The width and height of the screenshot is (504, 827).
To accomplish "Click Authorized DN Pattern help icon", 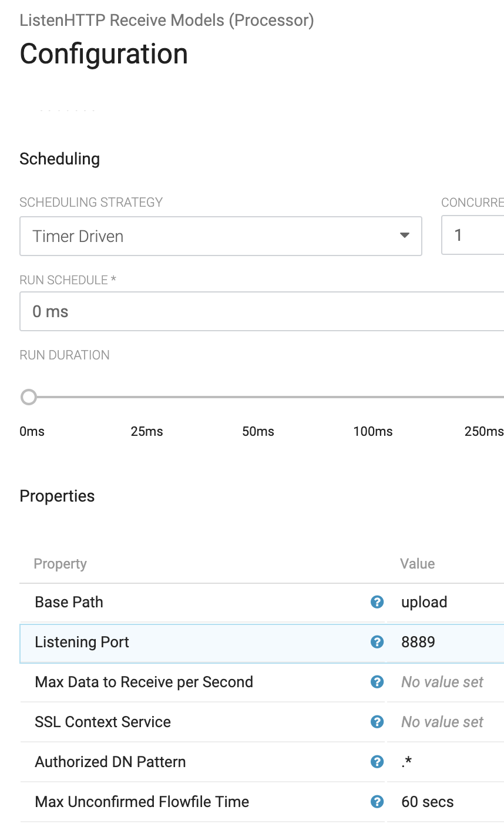I will 377,762.
